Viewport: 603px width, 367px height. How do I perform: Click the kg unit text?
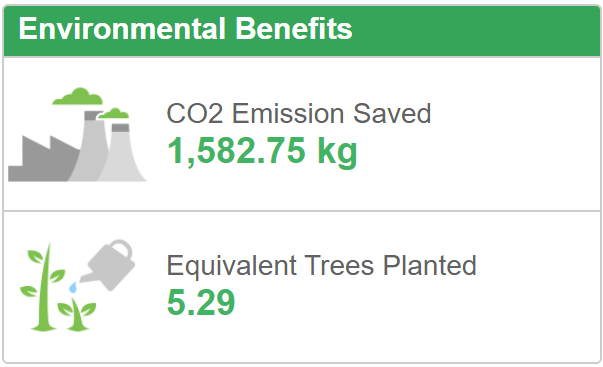coord(337,152)
